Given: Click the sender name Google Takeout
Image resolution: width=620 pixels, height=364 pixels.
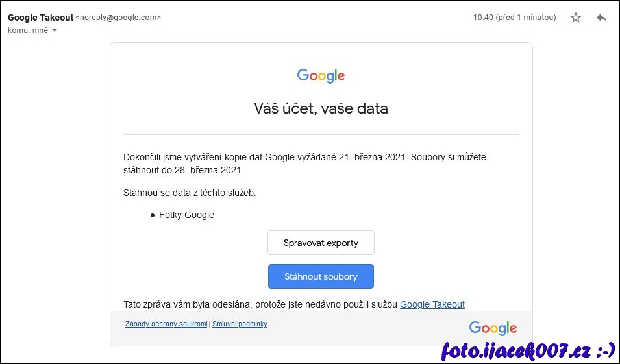Looking at the screenshot, I should pos(40,18).
